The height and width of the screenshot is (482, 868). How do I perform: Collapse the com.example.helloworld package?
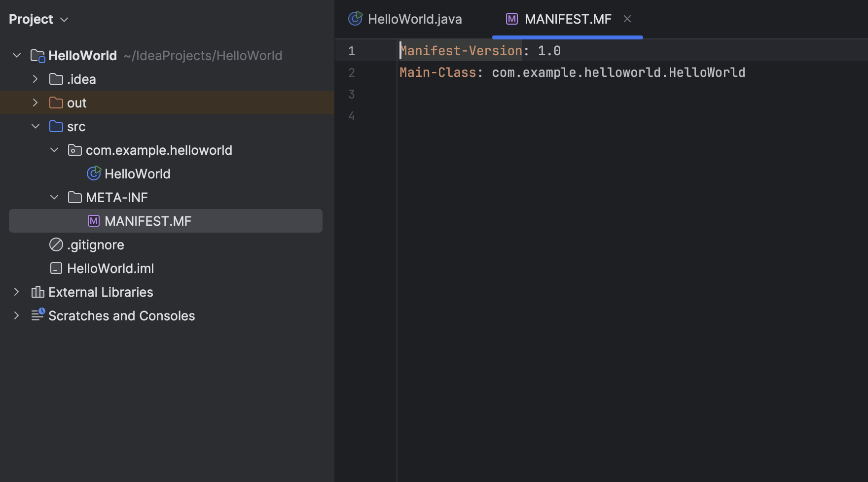54,150
